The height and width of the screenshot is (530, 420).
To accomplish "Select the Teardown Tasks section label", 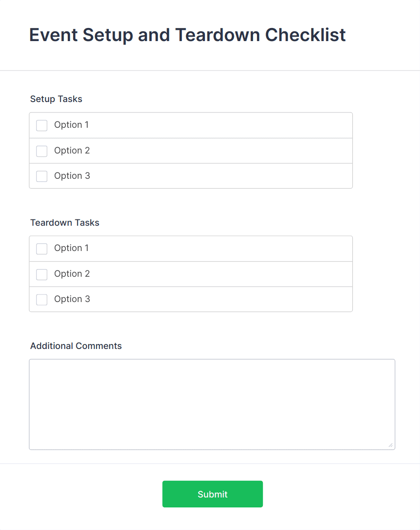I will pos(65,223).
